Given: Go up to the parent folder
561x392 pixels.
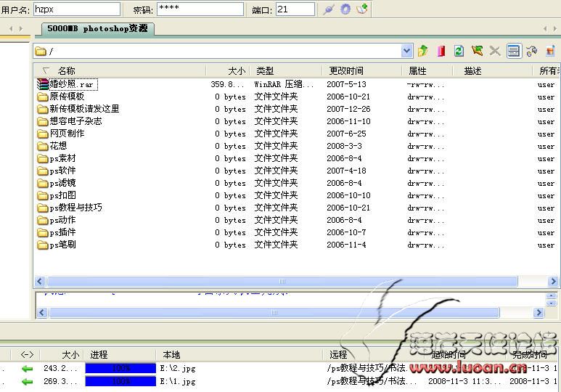Looking at the screenshot, I should pyautogui.click(x=423, y=51).
